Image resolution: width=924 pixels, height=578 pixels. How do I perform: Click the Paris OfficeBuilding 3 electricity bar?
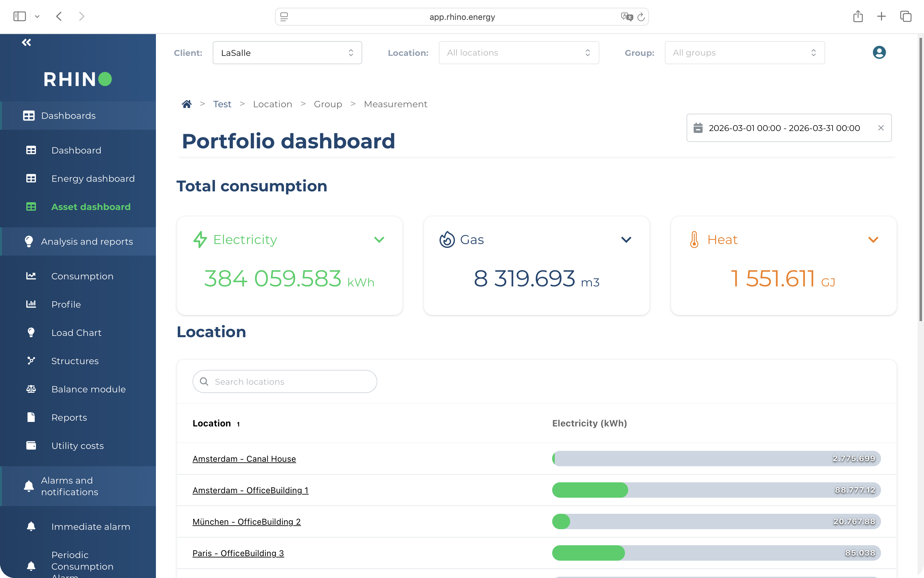click(716, 553)
